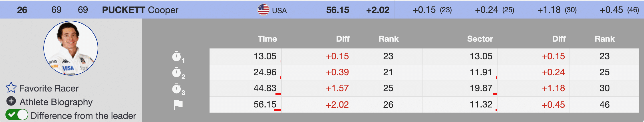Click the first Rank column header
The image size is (644, 122).
[x=389, y=39]
